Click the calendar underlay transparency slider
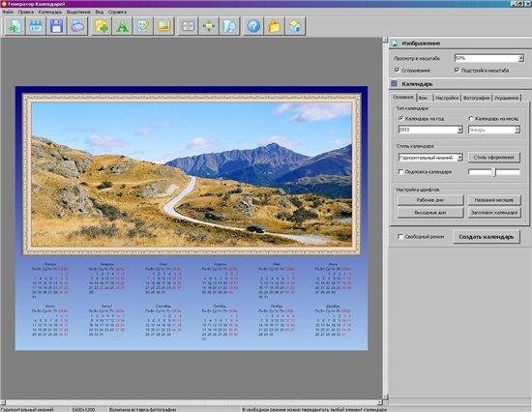This screenshot has width=532, height=412. [494, 172]
